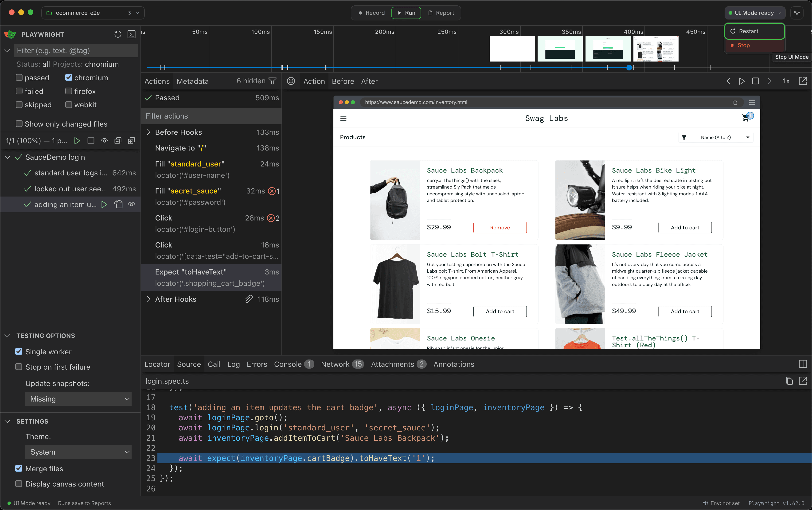Screen dimensions: 812x510
Task: Check the firefox project checkbox
Action: point(69,91)
